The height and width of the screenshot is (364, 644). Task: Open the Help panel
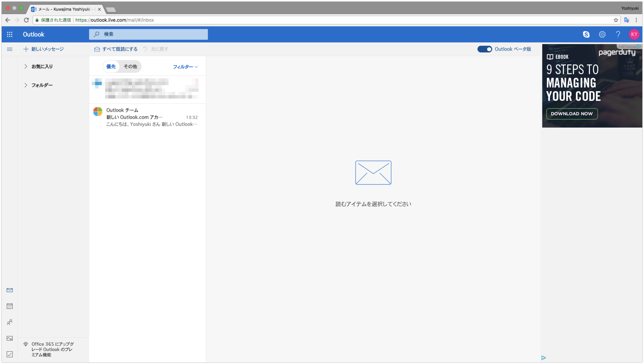point(618,34)
